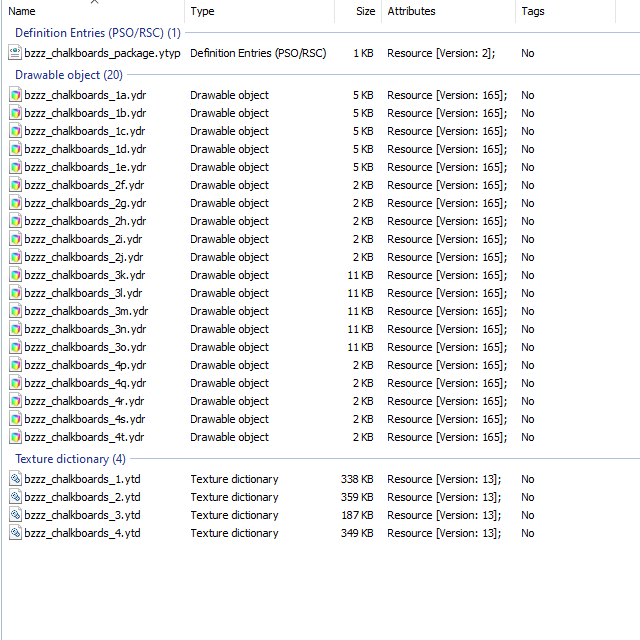Select file name bzzz_chalkboards_2.ytd
Screen dimensions: 640x640
[x=82, y=497]
